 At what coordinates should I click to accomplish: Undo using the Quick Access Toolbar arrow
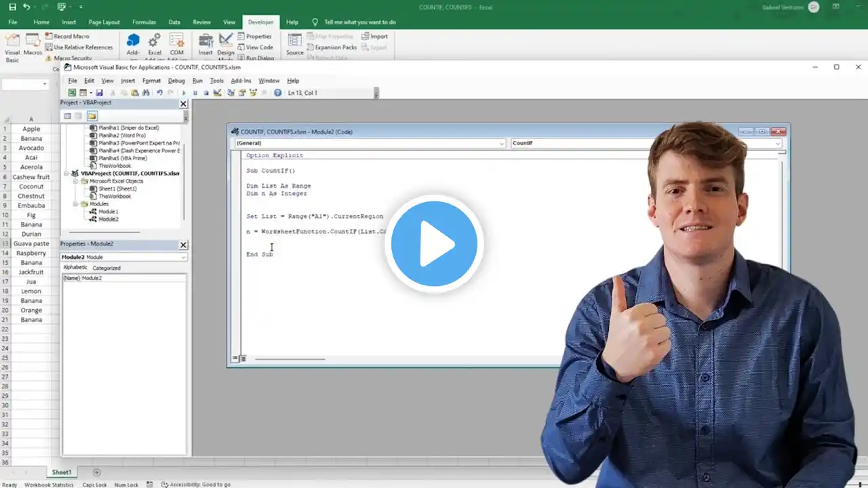point(26,7)
